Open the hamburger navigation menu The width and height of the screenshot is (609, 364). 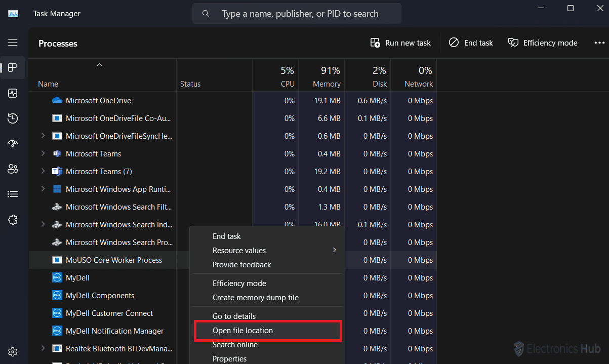pos(13,43)
